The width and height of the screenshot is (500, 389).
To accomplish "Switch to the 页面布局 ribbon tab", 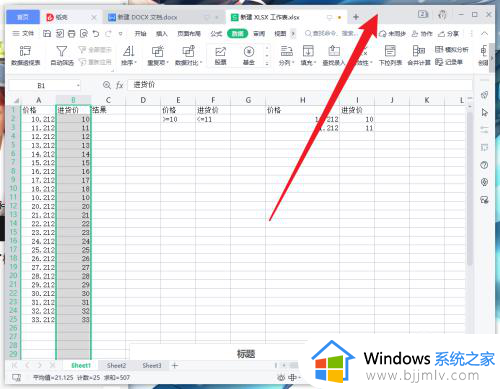I will (x=189, y=33).
